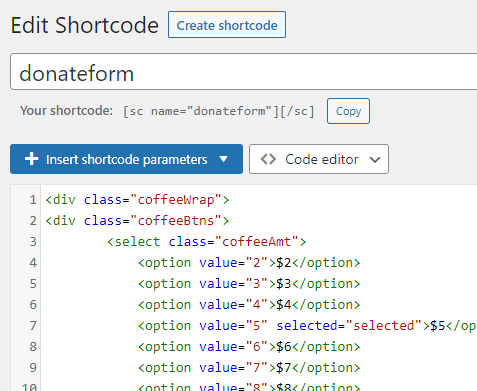Screen dimensions: 477x391
Task: Open Insert shortcode parameters menu
Action: pyautogui.click(x=126, y=159)
